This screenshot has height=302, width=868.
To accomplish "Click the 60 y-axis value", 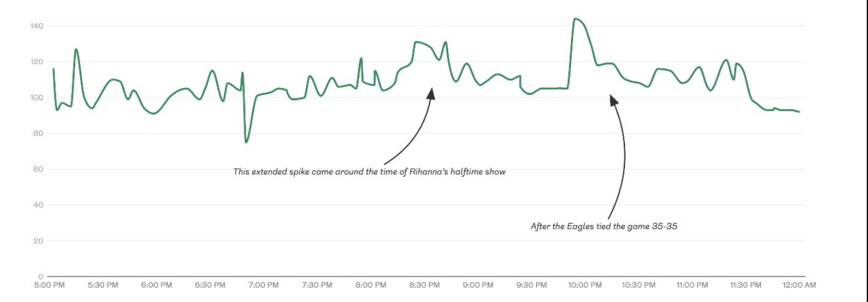I will pyautogui.click(x=37, y=169).
